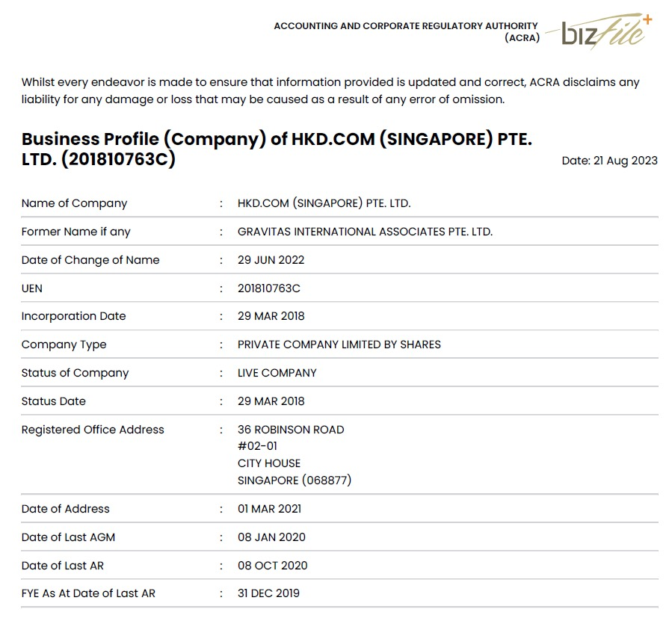
Task: Click the Business Profile company title heading
Action: (x=277, y=149)
